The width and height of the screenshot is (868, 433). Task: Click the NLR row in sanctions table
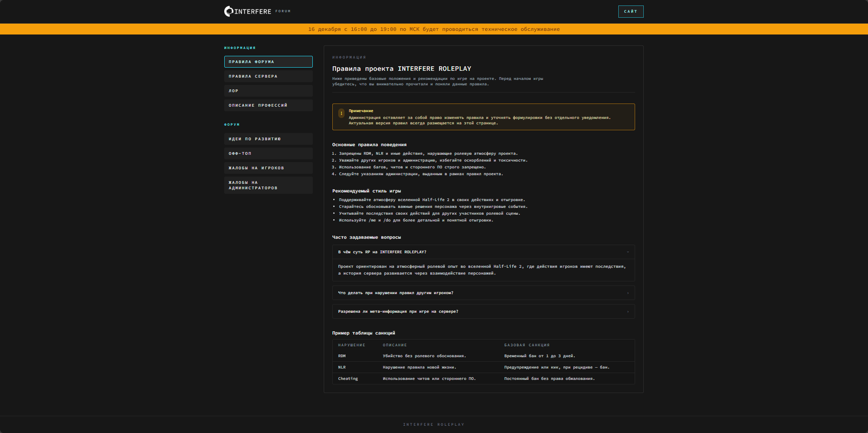483,367
